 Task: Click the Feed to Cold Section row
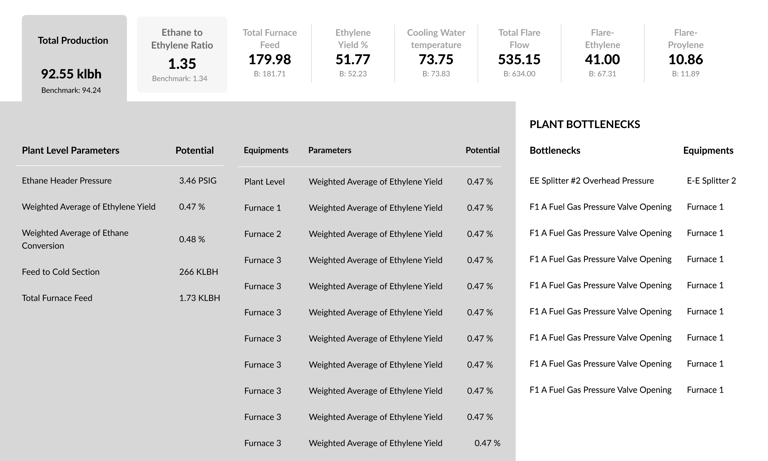pyautogui.click(x=120, y=271)
